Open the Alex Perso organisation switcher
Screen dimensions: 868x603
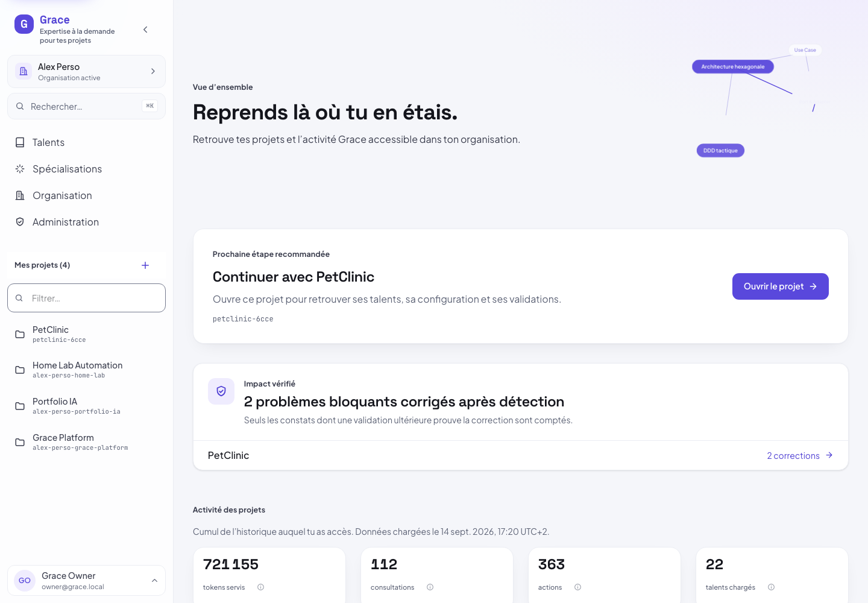pyautogui.click(x=86, y=72)
